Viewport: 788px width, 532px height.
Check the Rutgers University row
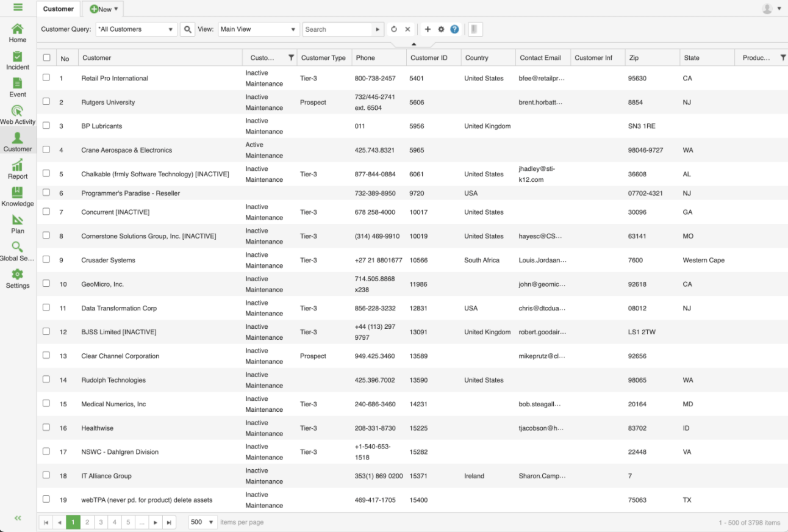46,102
